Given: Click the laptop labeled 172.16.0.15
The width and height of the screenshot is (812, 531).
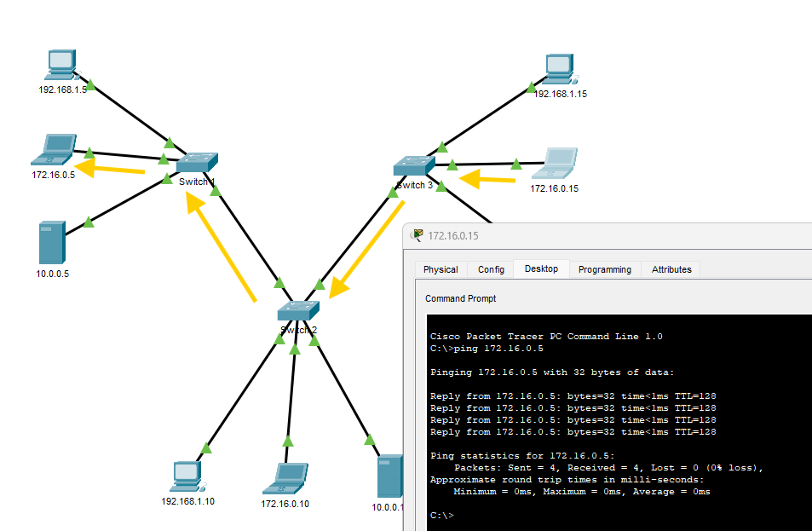Looking at the screenshot, I should pyautogui.click(x=559, y=163).
